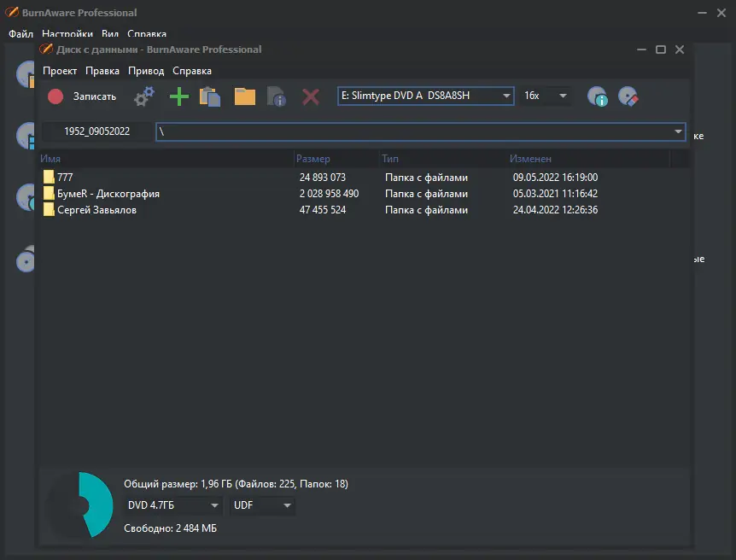Click size value 2 028 958 490
736x560 pixels.
coord(329,194)
